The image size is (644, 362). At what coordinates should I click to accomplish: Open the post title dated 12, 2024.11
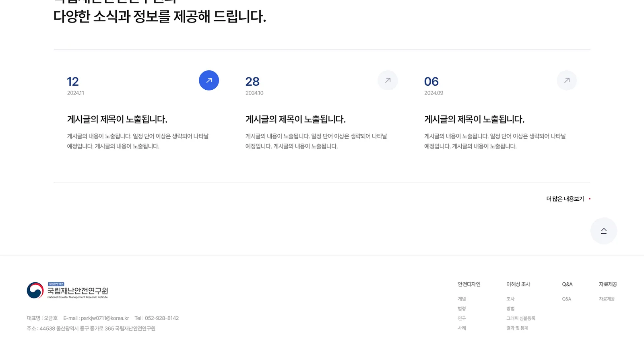tap(117, 119)
